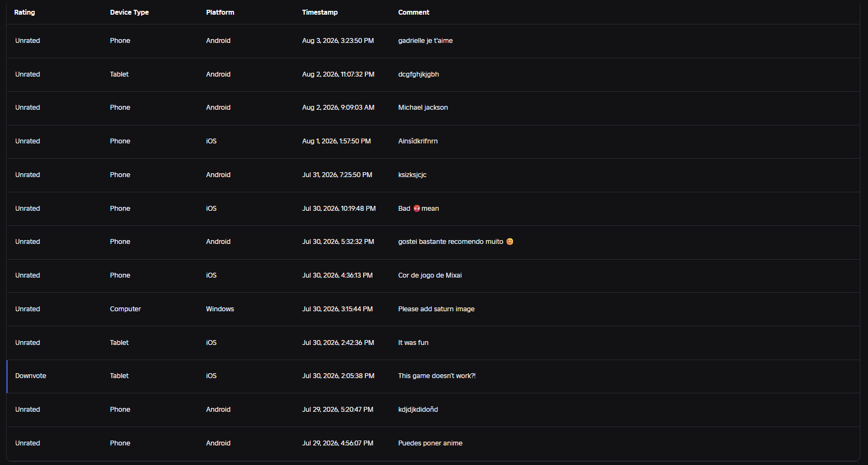The height and width of the screenshot is (465, 868).
Task: Click the 'It was fun' comment
Action: tap(413, 343)
